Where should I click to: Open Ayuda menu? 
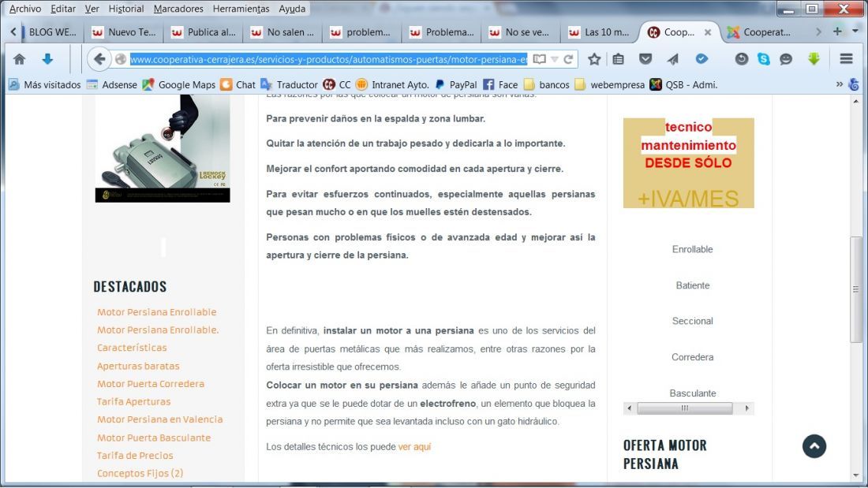coord(292,9)
